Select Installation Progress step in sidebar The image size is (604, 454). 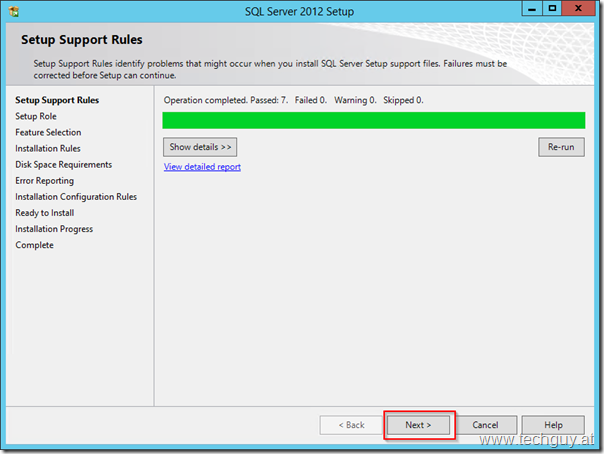pos(54,229)
